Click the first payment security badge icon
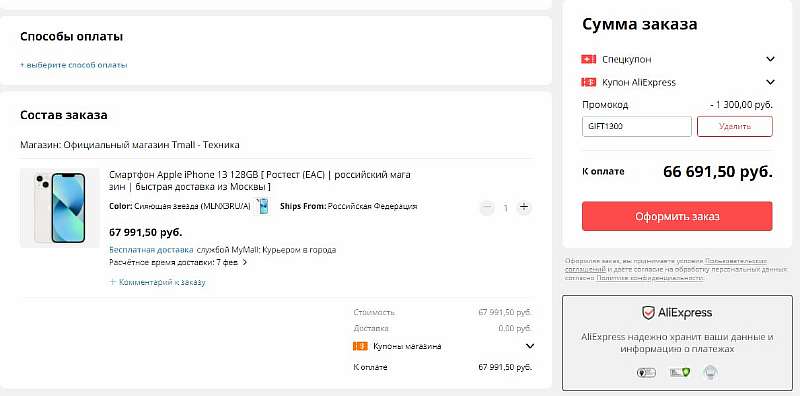Viewport: 800px width, 396px height. point(646,373)
